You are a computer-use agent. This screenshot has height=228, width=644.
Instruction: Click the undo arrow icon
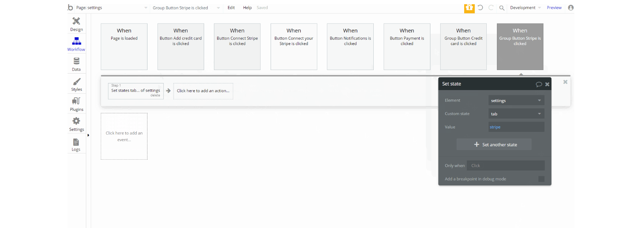click(480, 7)
